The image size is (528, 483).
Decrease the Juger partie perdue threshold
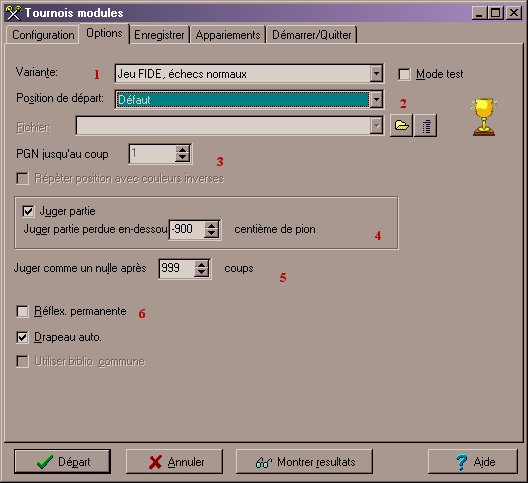[x=211, y=233]
